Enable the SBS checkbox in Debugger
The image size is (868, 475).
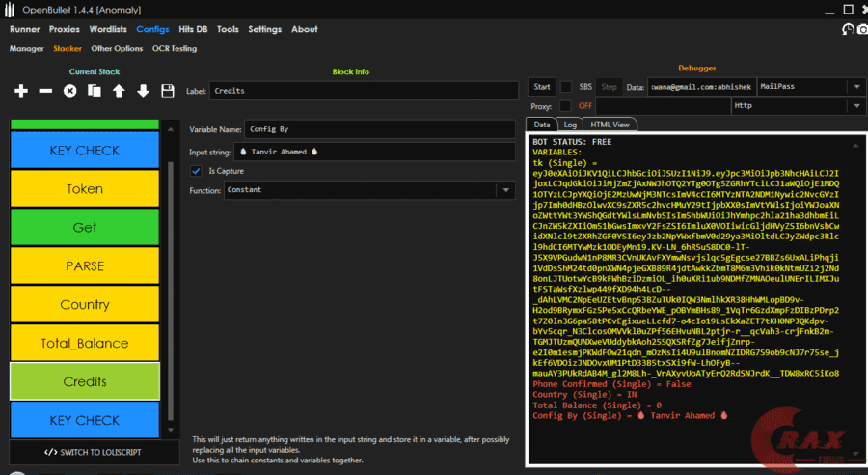(567, 87)
